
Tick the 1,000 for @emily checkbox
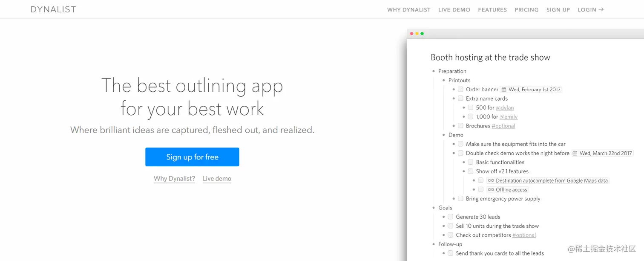[x=471, y=116]
